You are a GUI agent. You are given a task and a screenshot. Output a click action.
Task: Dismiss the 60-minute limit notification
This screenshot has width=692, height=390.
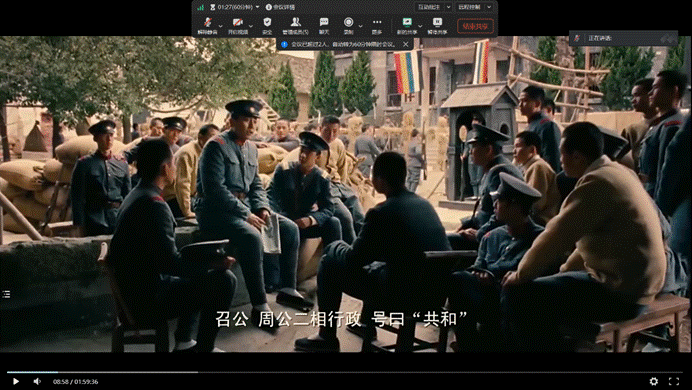[x=406, y=44]
